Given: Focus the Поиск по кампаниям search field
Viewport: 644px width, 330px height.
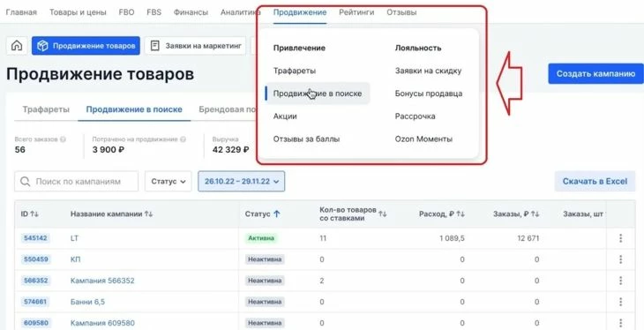Looking at the screenshot, I should coord(77,181).
